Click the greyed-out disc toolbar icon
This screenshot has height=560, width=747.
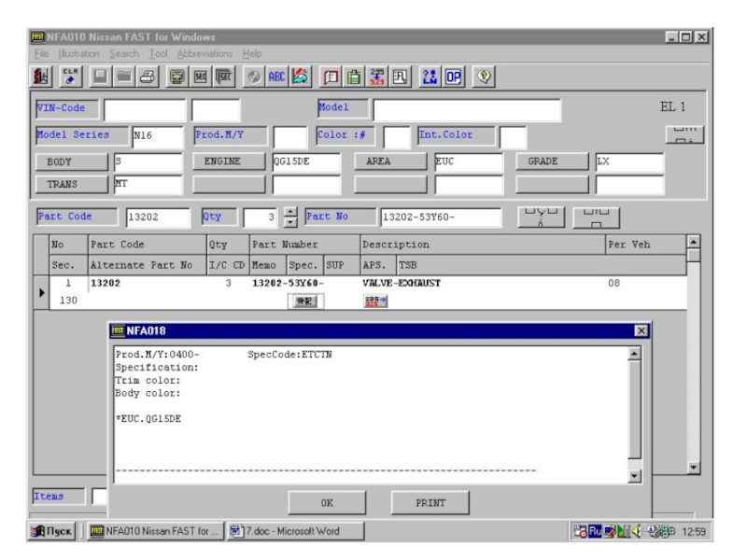[x=253, y=77]
